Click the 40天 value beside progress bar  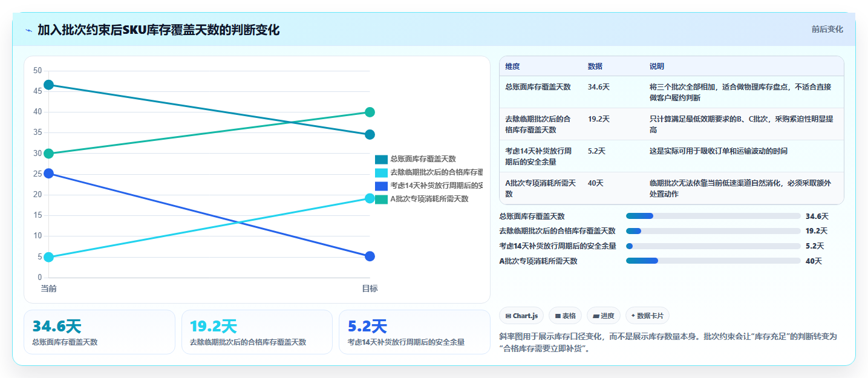(814, 261)
